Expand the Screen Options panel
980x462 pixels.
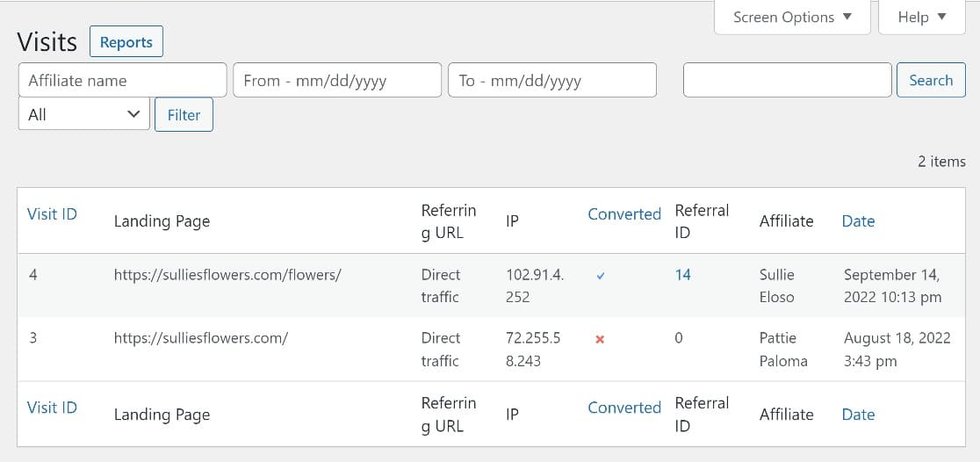click(792, 17)
